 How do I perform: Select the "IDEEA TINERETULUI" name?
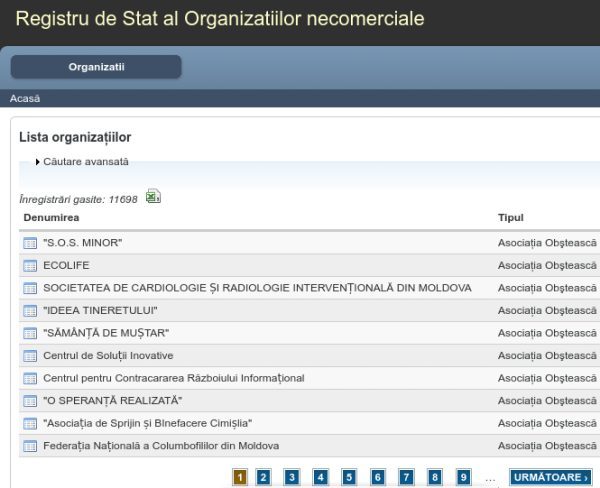coord(100,310)
